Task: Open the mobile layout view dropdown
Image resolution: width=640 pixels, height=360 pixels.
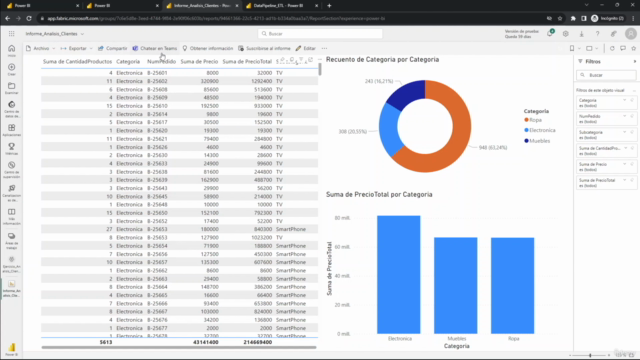Action: pos(575,48)
